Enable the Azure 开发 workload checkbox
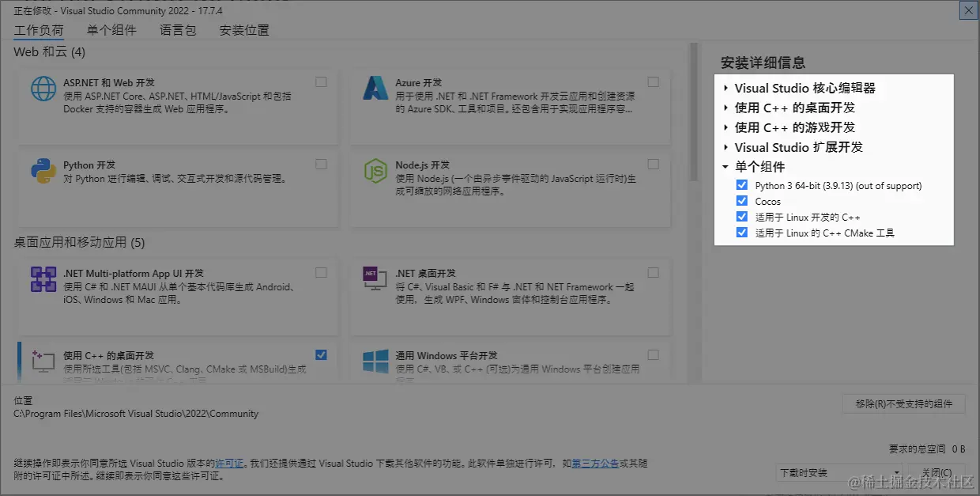980x496 pixels. 653,81
